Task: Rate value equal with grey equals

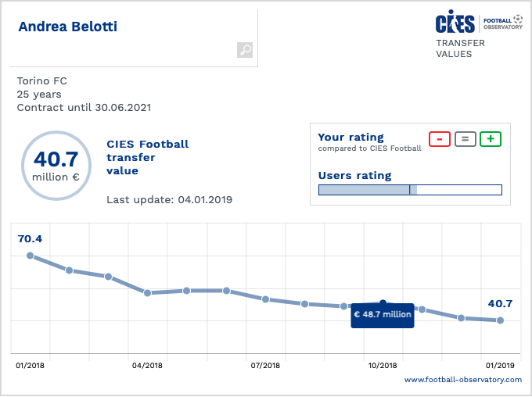Action: click(465, 139)
